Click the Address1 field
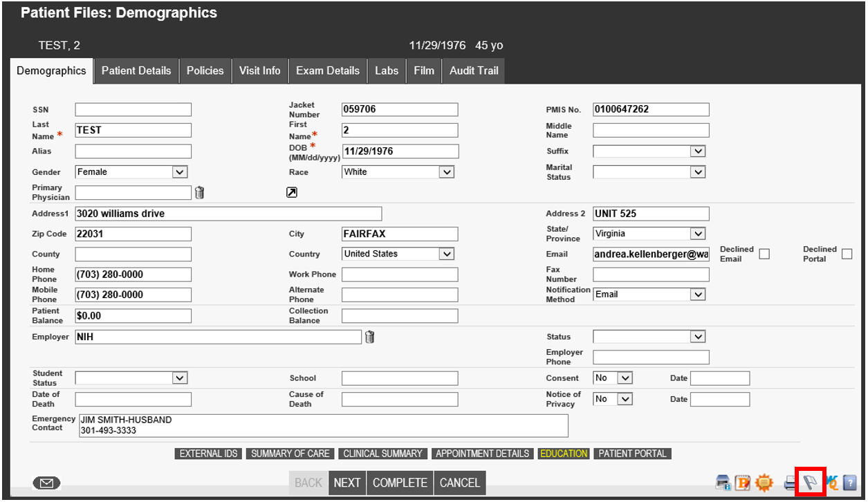This screenshot has height=502, width=868. tap(228, 214)
